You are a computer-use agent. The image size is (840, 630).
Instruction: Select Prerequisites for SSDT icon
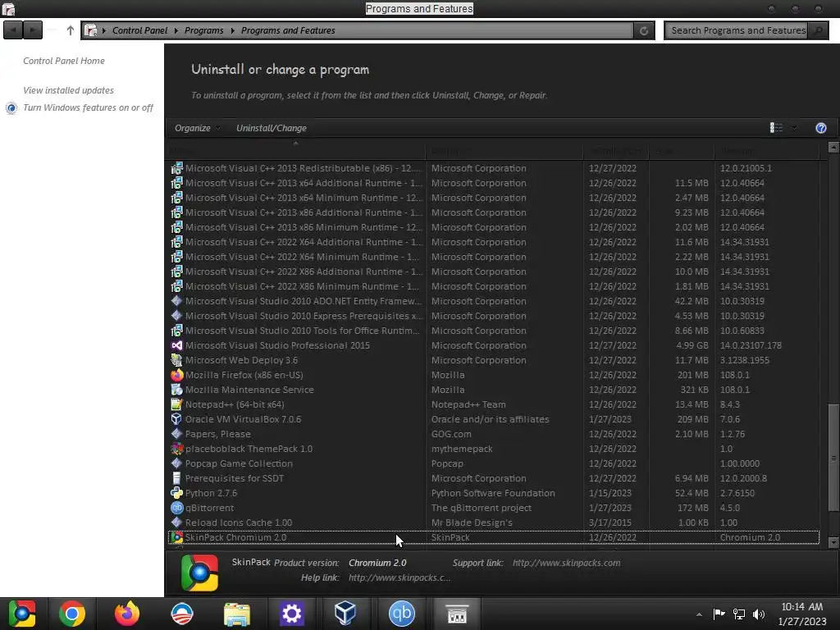tap(177, 478)
